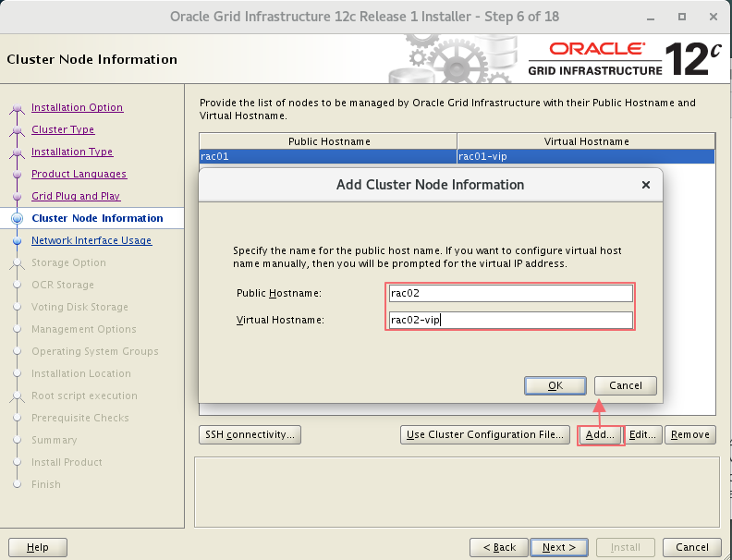Image resolution: width=732 pixels, height=560 pixels.
Task: Go to Cluster Type step
Action: click(63, 129)
